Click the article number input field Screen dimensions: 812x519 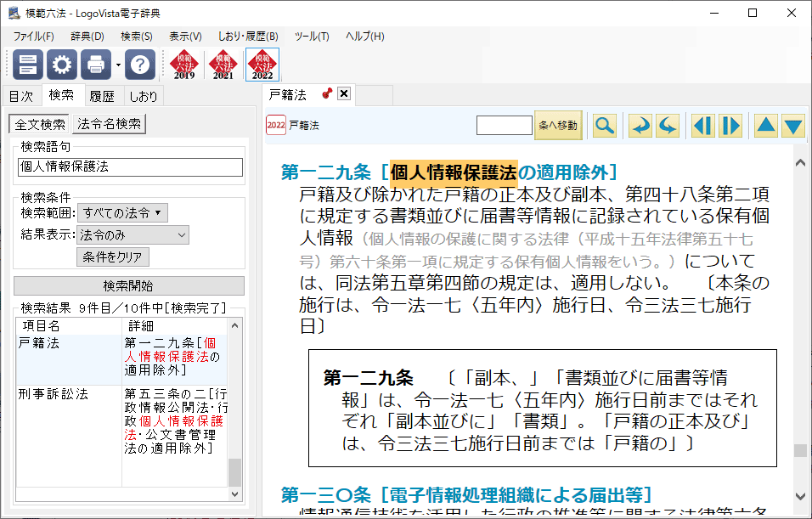504,126
